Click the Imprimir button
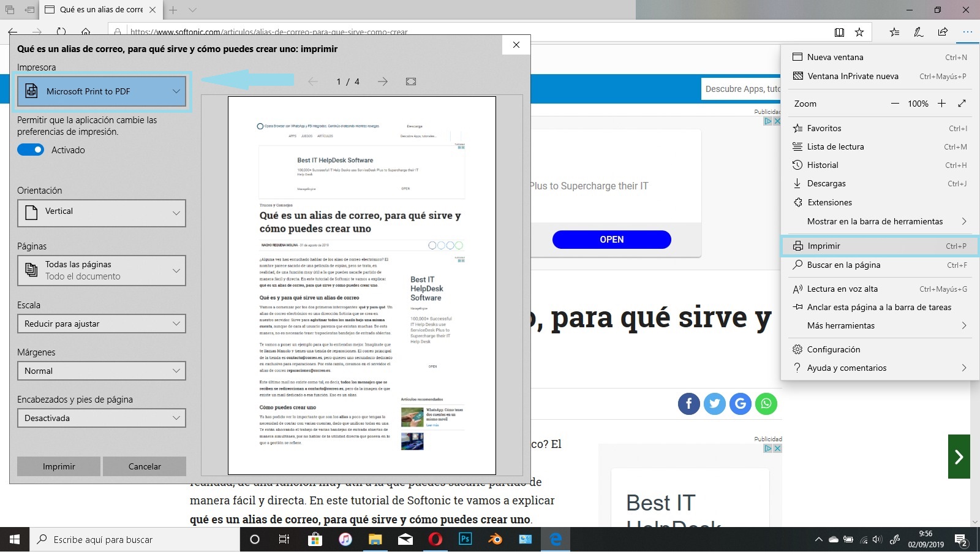980x554 pixels. [58, 466]
